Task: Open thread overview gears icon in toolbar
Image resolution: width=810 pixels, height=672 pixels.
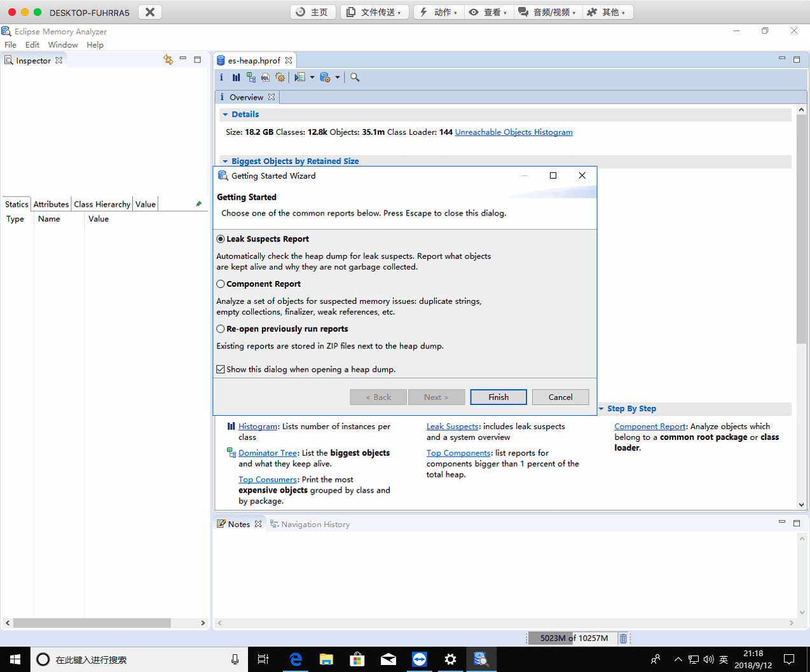Action: [280, 78]
